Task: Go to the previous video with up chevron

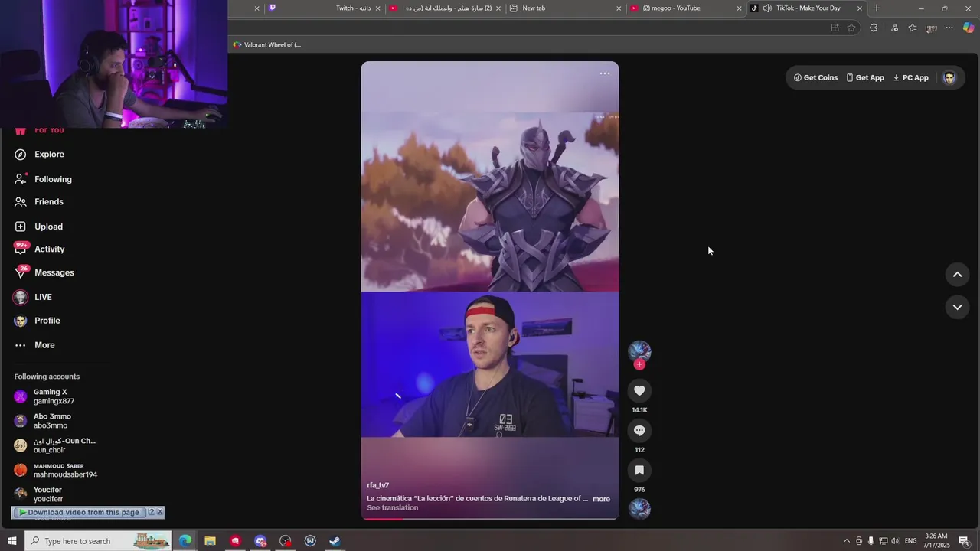Action: (957, 275)
